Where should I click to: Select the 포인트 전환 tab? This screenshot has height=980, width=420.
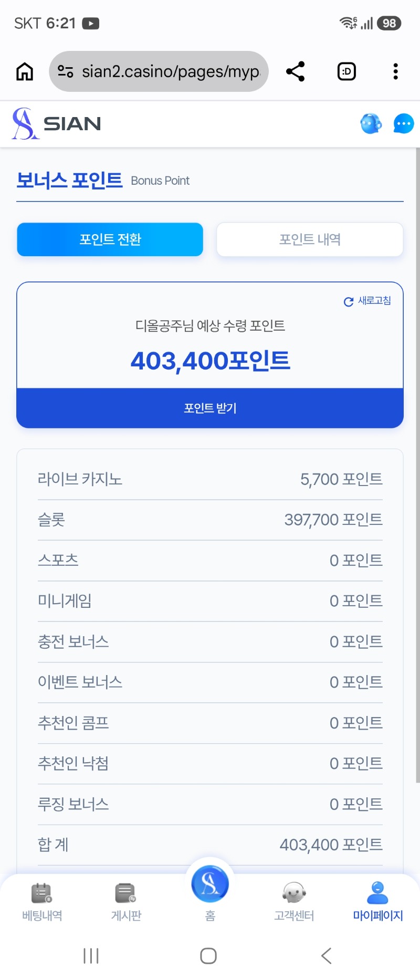click(x=110, y=239)
